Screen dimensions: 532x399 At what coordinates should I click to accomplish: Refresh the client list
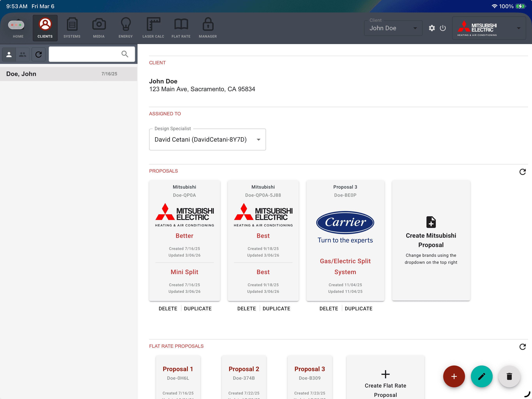click(39, 54)
